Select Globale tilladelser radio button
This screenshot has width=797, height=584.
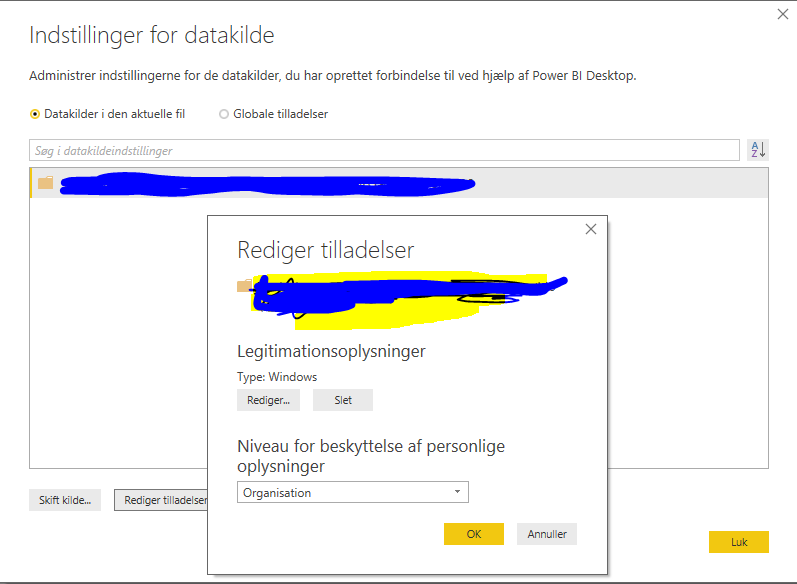tap(224, 114)
